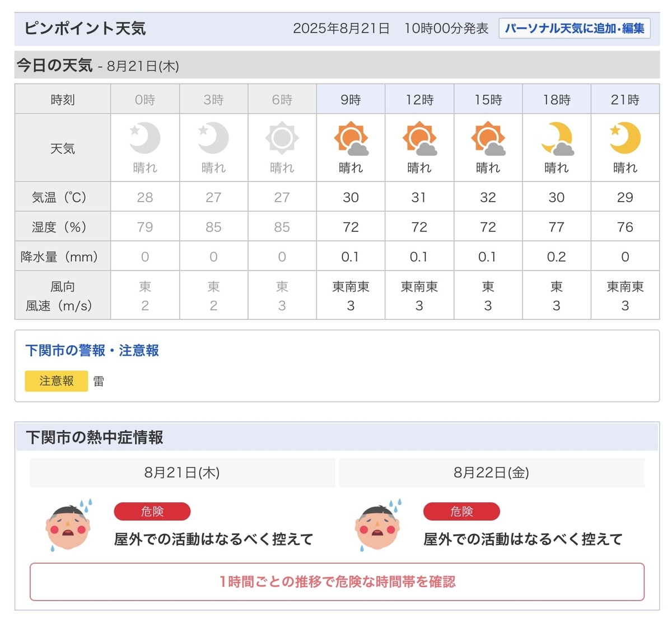Viewport: 672px width, 624px height.
Task: Click the 8月21日(木) heat info header
Action: tap(182, 473)
